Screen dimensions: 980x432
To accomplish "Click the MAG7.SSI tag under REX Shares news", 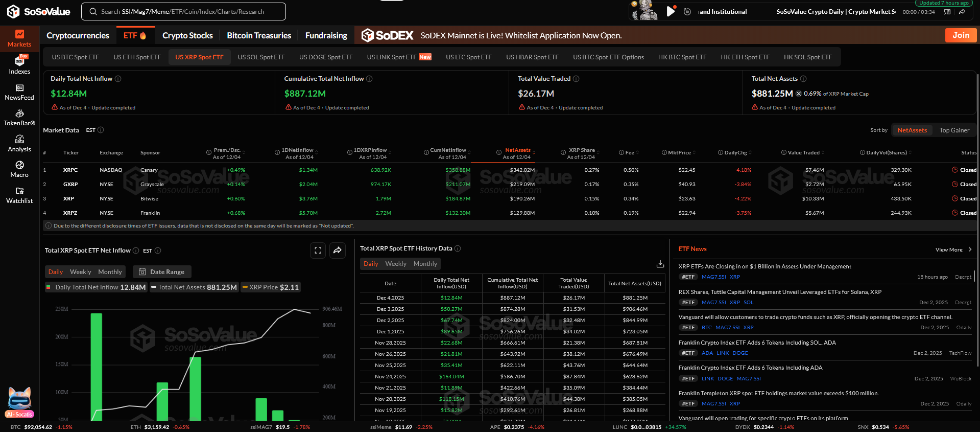I will (713, 303).
